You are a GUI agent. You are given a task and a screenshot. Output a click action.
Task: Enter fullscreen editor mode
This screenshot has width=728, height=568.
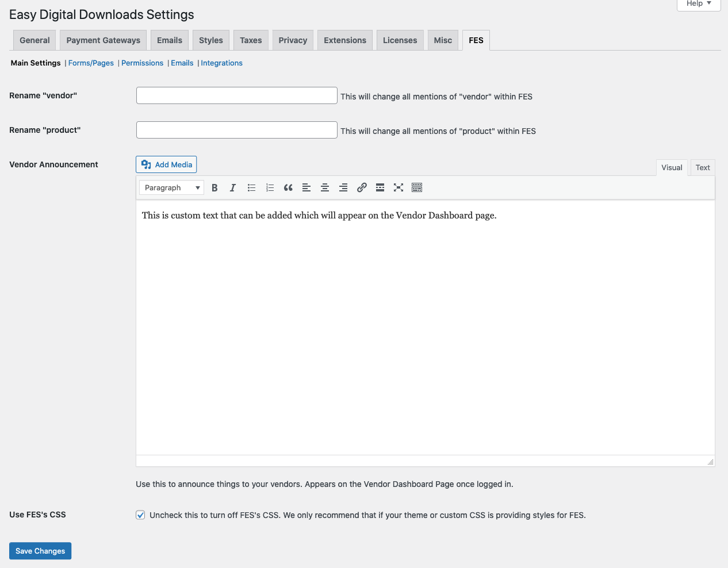point(399,188)
